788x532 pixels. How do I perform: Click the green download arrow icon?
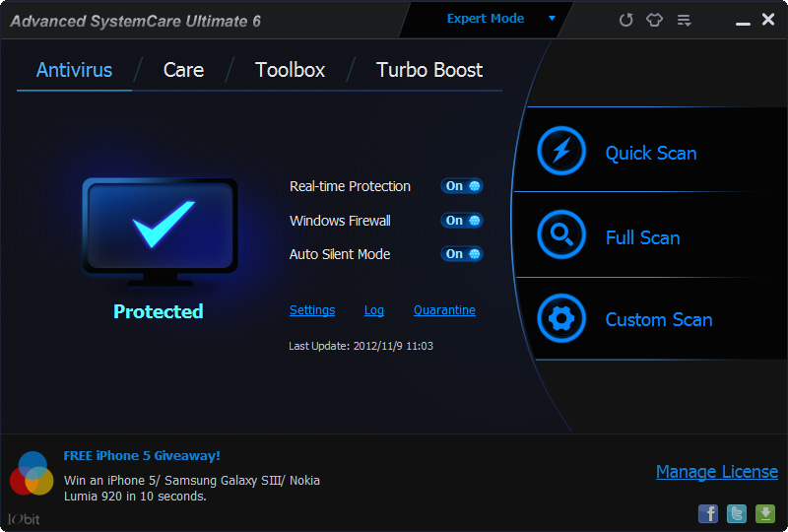click(x=765, y=514)
